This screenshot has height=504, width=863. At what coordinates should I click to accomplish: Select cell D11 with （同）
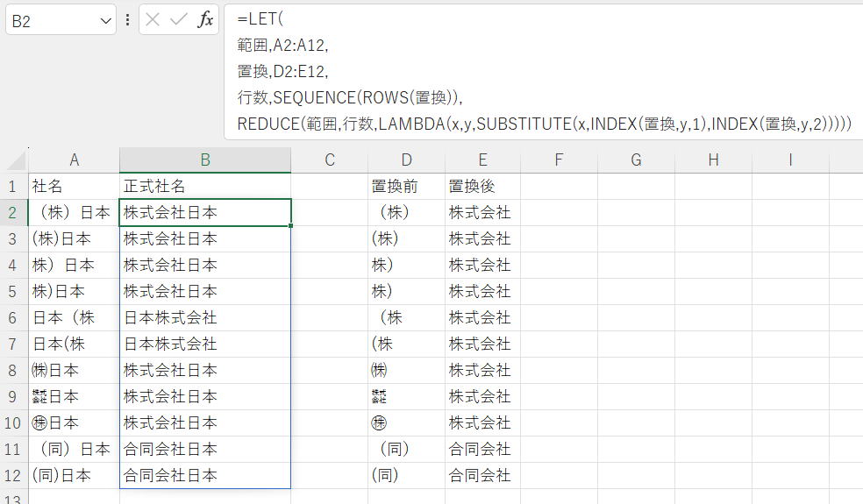click(406, 450)
